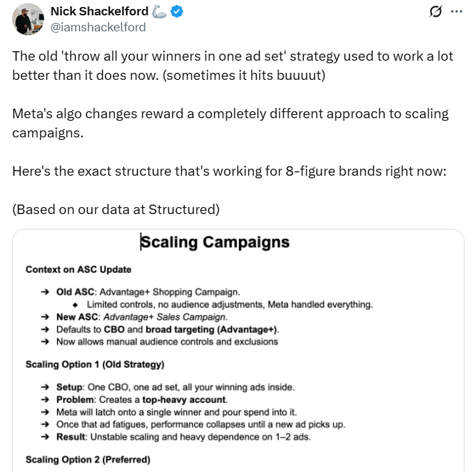Image resolution: width=476 pixels, height=471 pixels.
Task: Click the diamond bullet before 'Limited controls'
Action: tap(76, 305)
